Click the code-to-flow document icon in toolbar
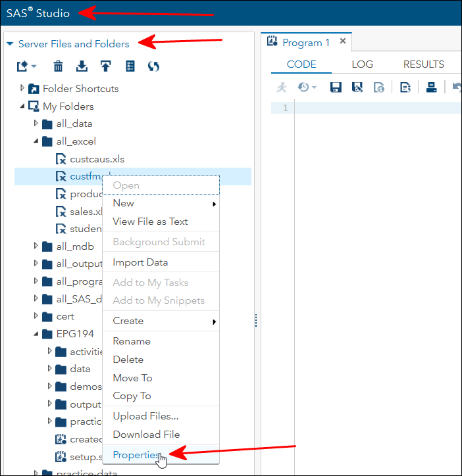 [405, 87]
